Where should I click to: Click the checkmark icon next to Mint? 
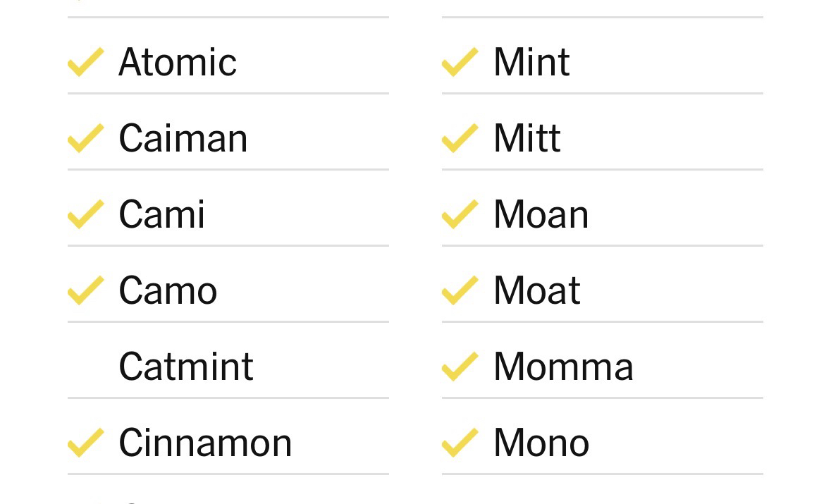460,62
